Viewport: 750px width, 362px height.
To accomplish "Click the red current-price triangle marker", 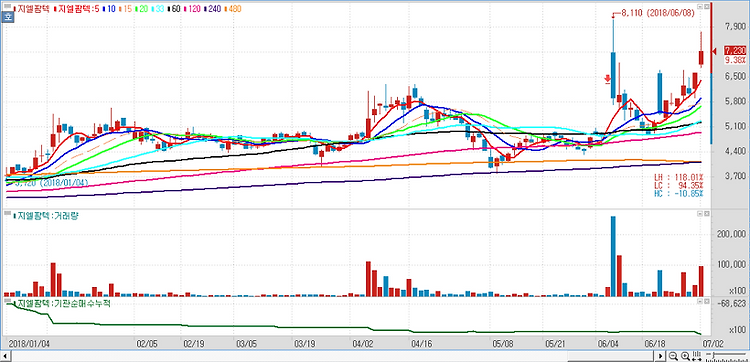I will (713, 51).
